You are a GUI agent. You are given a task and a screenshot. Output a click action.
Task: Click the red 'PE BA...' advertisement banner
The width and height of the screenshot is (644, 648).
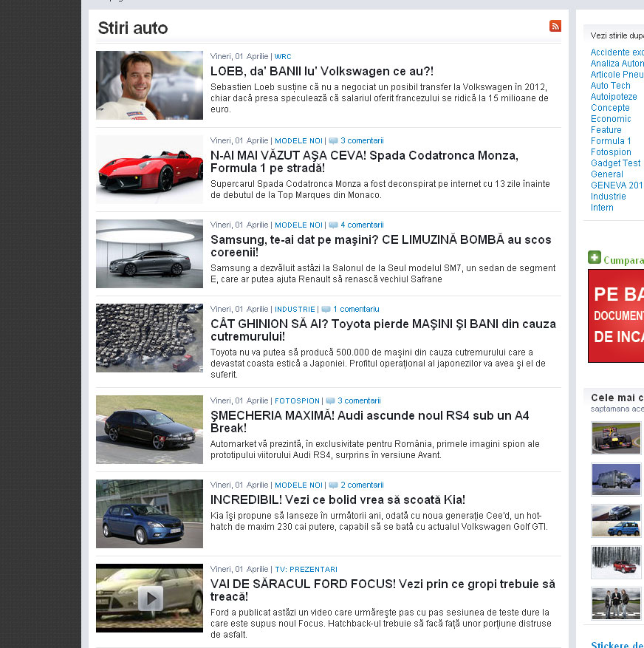[x=616, y=316]
